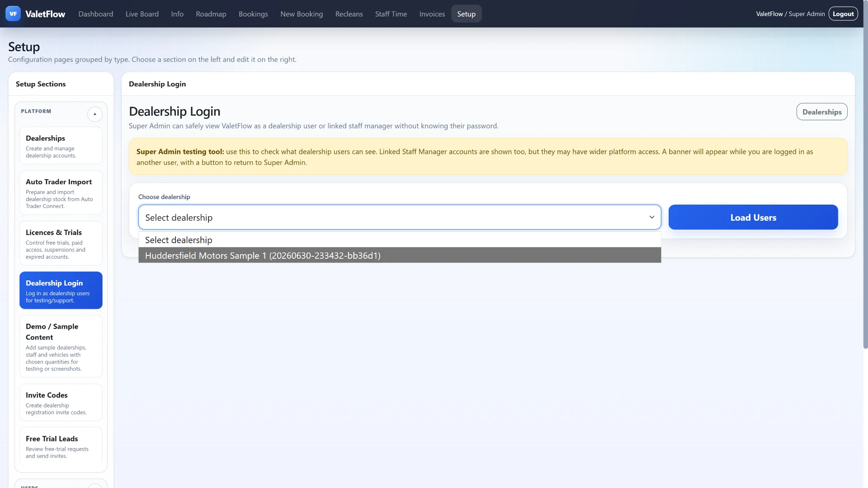Open the Auto Trader Import section
The image size is (868, 488).
[x=61, y=193]
